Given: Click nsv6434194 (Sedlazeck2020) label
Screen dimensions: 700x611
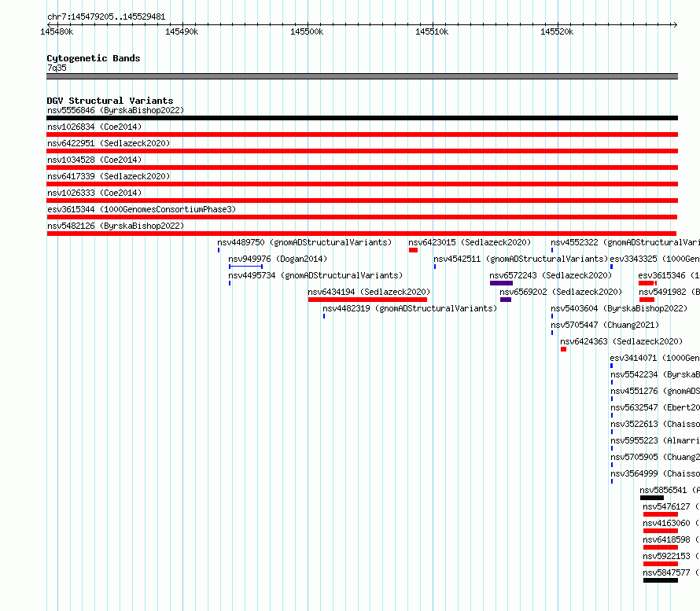Looking at the screenshot, I should 369,292.
